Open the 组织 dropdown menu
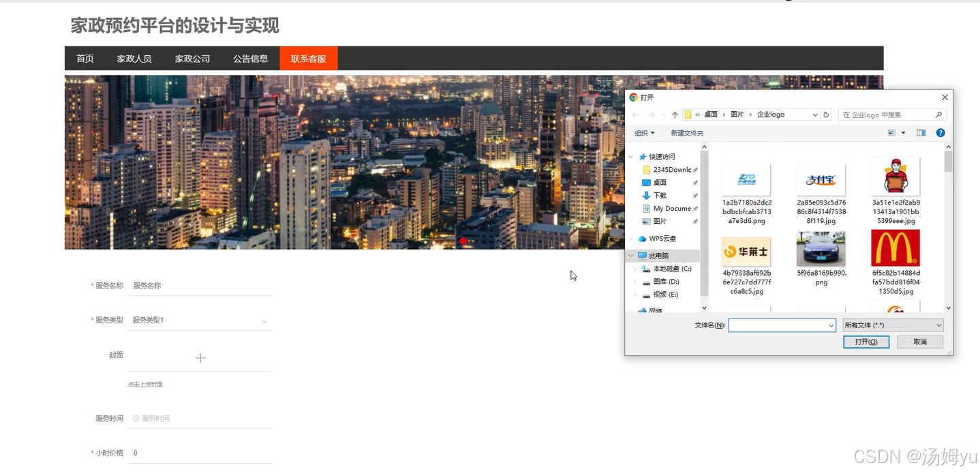The width and height of the screenshot is (980, 474). coord(645,133)
